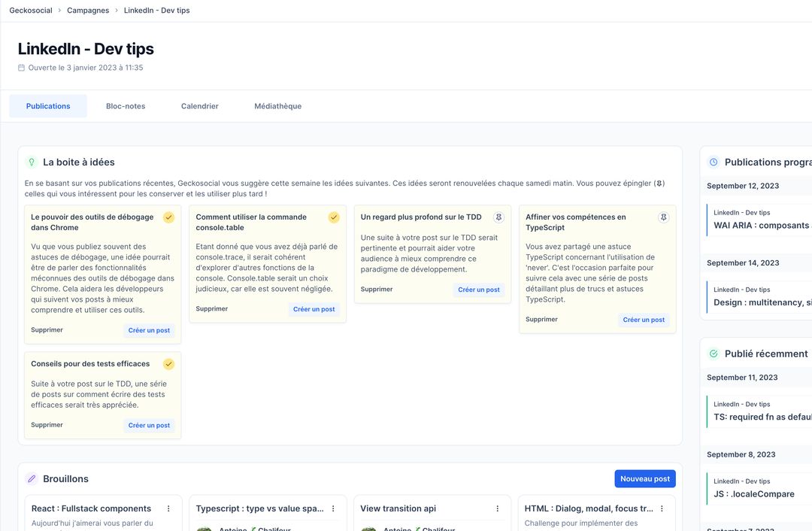Click the 'September 12, 2023' date heading
This screenshot has height=531, width=812.
coord(743,186)
